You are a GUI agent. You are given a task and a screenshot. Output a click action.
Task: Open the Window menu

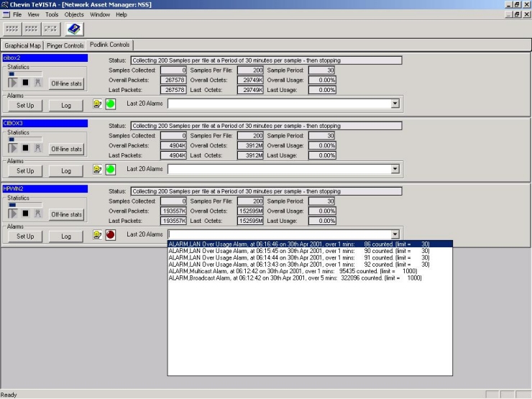tap(100, 14)
